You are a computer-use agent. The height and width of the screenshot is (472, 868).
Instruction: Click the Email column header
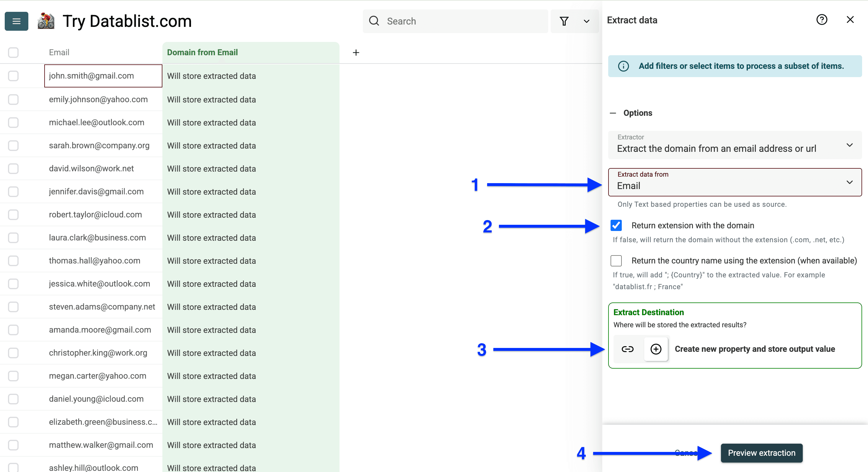pyautogui.click(x=59, y=52)
